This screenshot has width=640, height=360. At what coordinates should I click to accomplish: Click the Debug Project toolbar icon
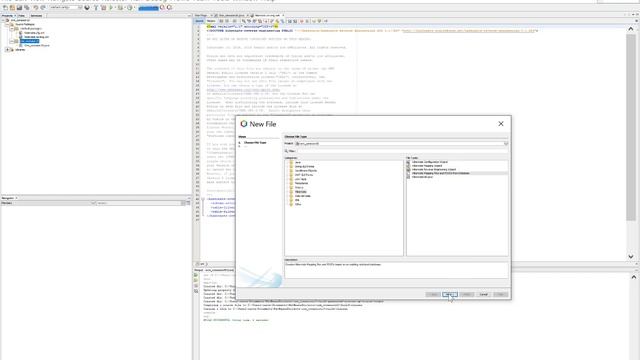[120, 7]
